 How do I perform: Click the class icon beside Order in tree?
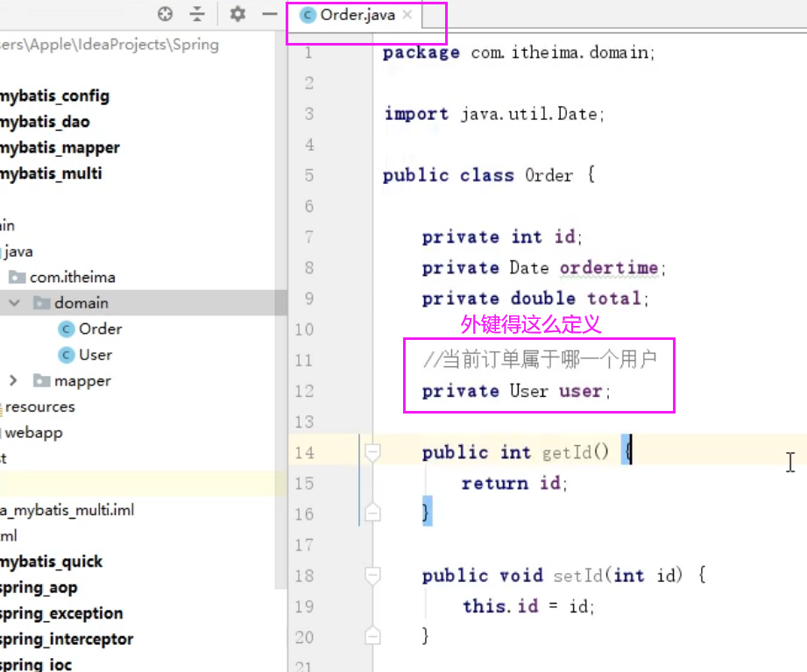pyautogui.click(x=66, y=329)
